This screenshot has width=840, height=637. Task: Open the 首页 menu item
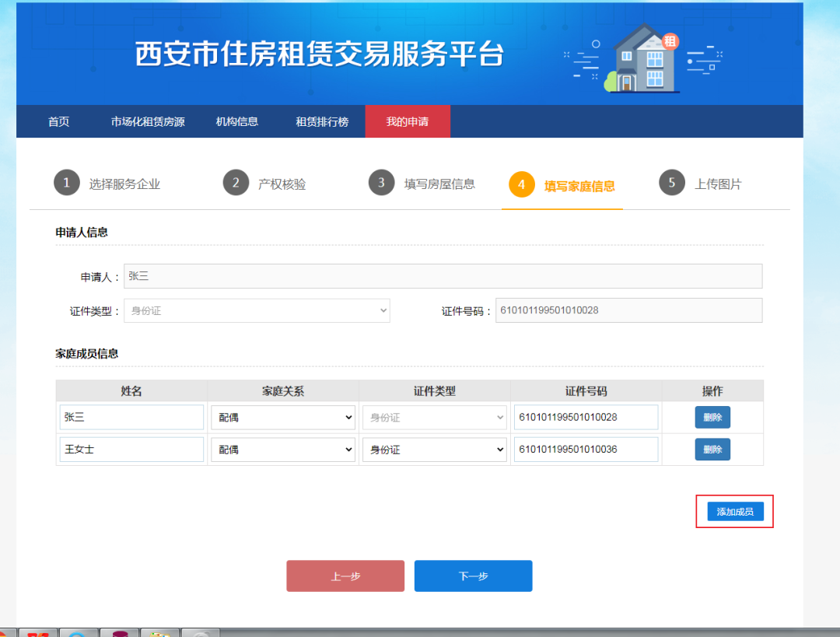[59, 122]
